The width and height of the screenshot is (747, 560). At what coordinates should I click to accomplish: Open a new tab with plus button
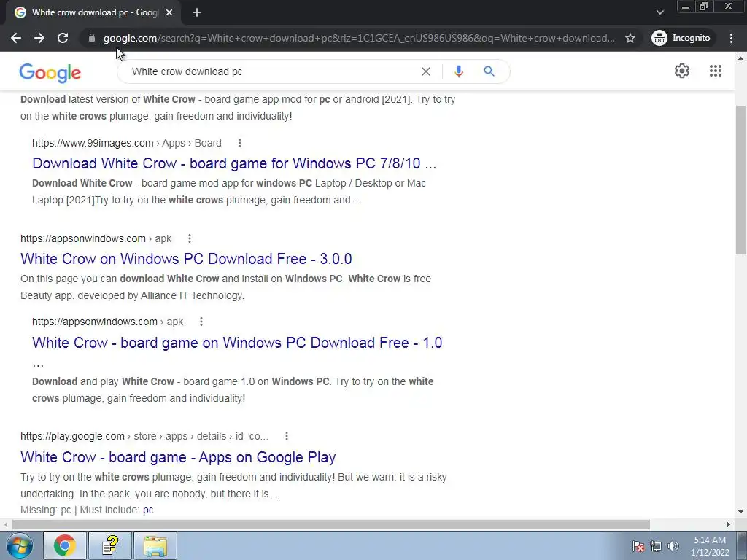[197, 12]
